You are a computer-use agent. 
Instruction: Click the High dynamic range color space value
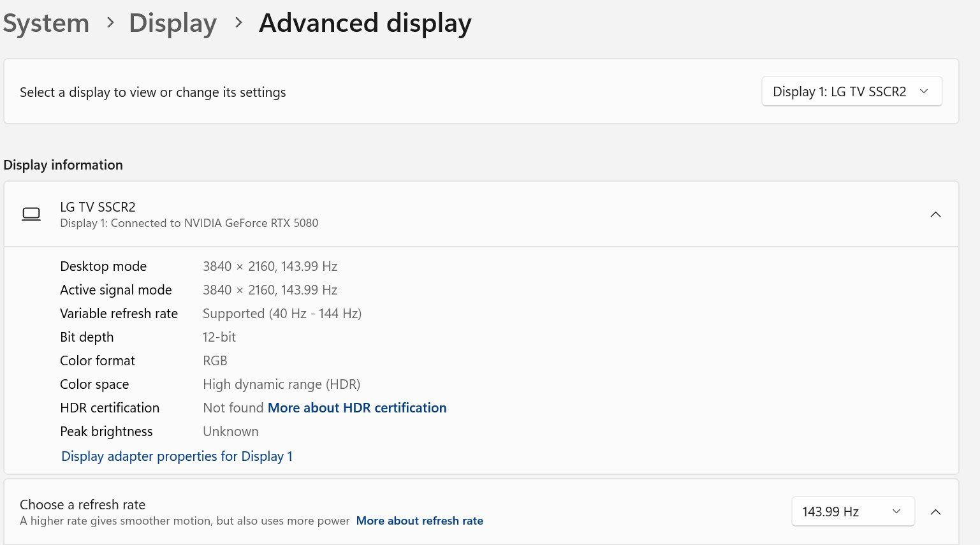(x=281, y=384)
